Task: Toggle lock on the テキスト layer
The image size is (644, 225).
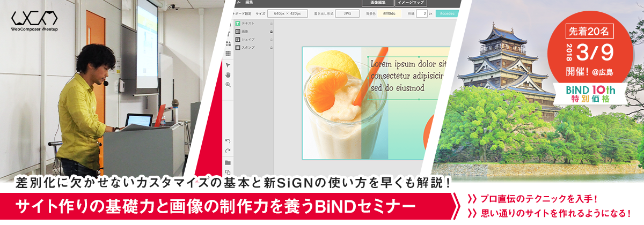Action: (272, 24)
